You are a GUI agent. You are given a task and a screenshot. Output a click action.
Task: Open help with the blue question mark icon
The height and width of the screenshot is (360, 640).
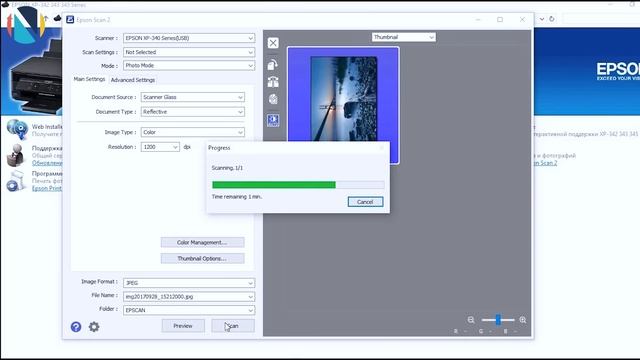click(x=76, y=327)
